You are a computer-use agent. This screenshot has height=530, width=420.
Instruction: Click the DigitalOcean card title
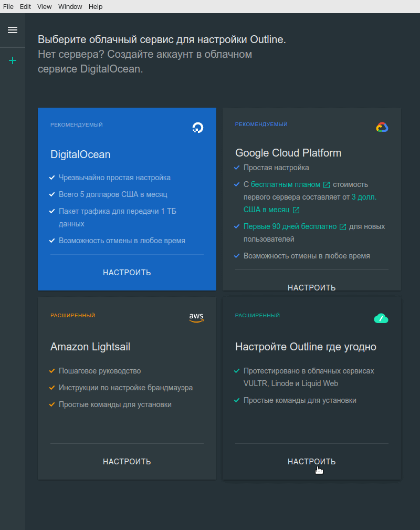[x=80, y=154]
